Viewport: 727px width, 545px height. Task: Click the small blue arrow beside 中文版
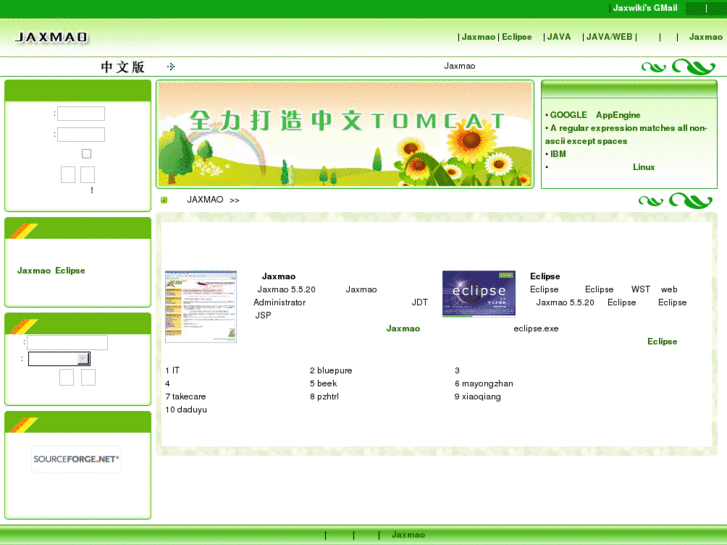click(171, 67)
